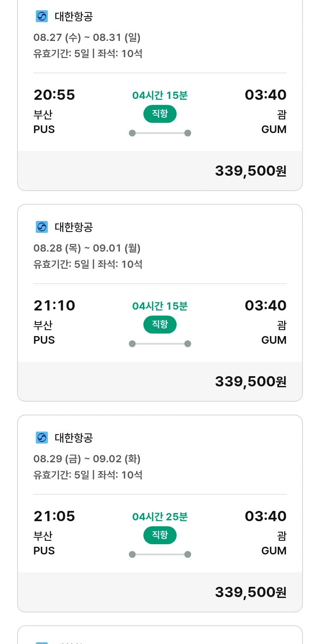320x644 pixels.
Task: Select the 339,500원 price of the 08.29 flight
Action: click(250, 592)
